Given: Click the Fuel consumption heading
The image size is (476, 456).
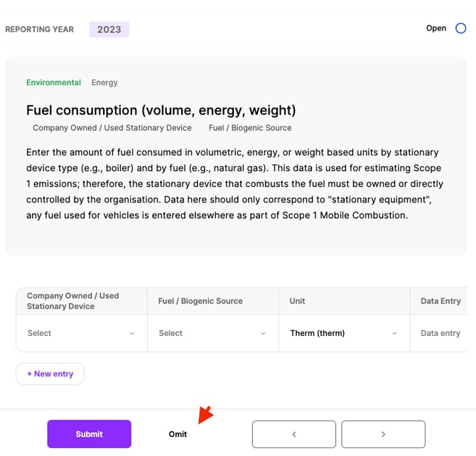Looking at the screenshot, I should tap(161, 110).
